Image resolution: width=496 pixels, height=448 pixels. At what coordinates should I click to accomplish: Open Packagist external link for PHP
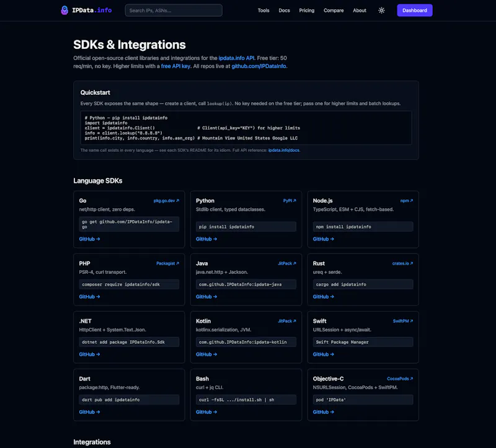click(167, 263)
